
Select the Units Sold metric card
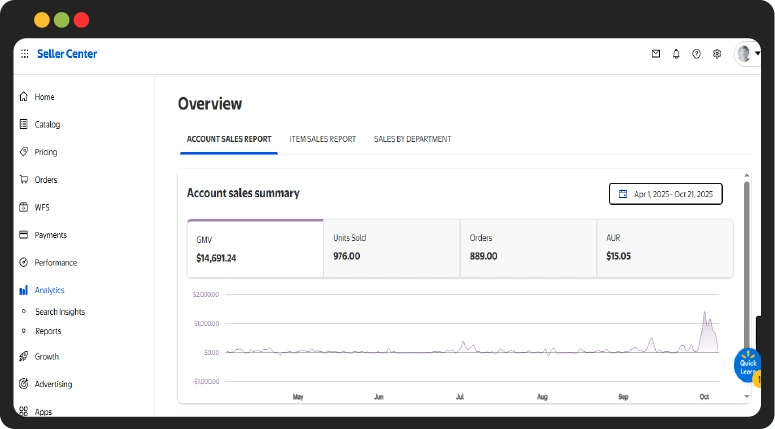[x=391, y=248]
